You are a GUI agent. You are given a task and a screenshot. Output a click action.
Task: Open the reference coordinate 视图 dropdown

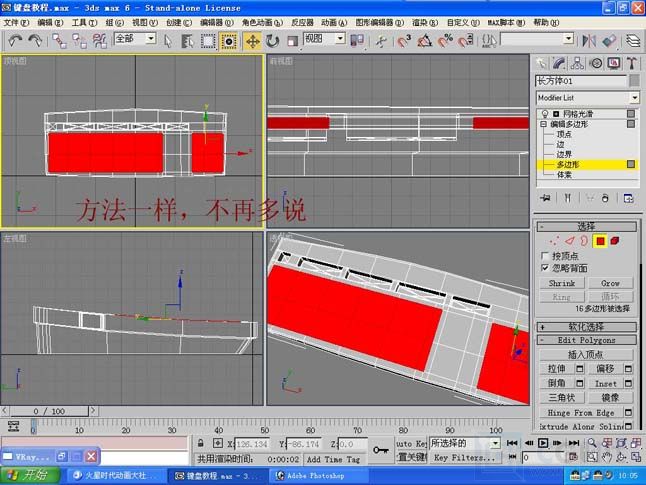(340, 39)
